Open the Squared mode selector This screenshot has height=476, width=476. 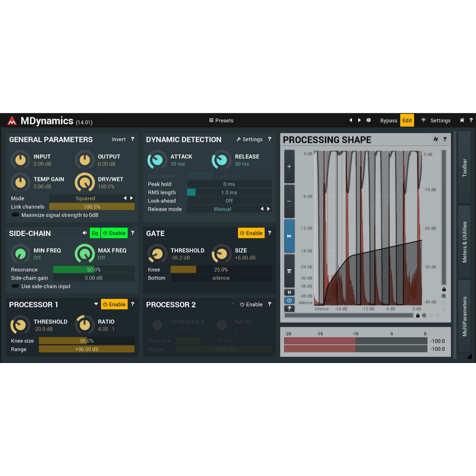(x=85, y=198)
